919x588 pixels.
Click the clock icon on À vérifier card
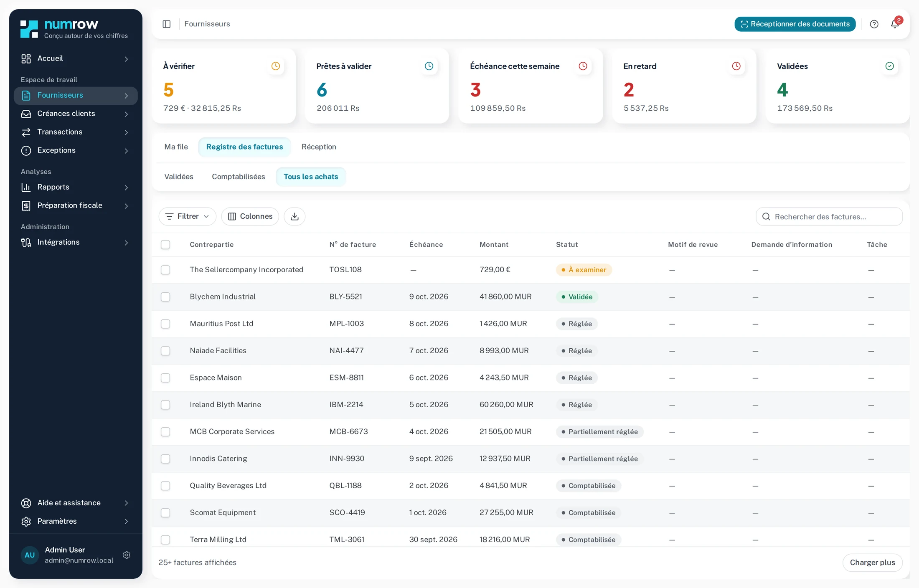(276, 66)
